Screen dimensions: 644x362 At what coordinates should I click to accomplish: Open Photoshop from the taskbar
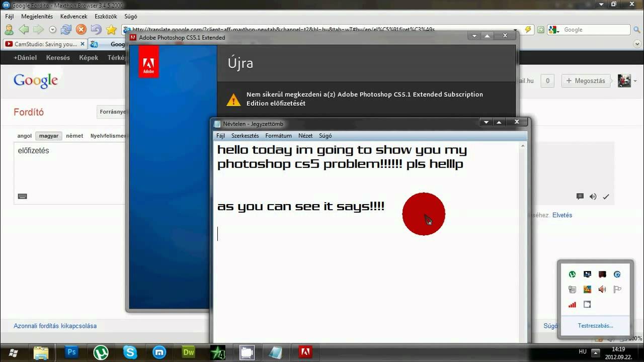coord(71,352)
